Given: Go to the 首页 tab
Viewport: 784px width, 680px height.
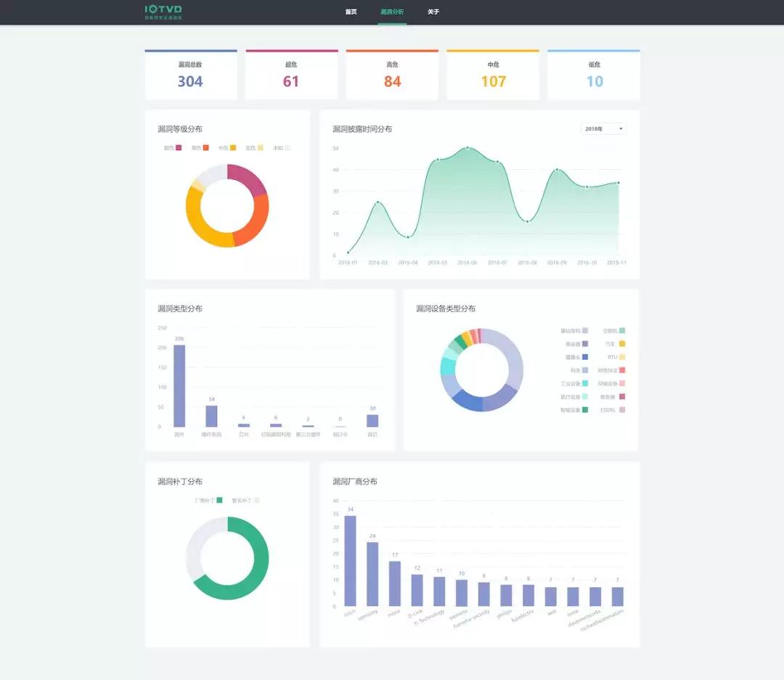Looking at the screenshot, I should [351, 12].
